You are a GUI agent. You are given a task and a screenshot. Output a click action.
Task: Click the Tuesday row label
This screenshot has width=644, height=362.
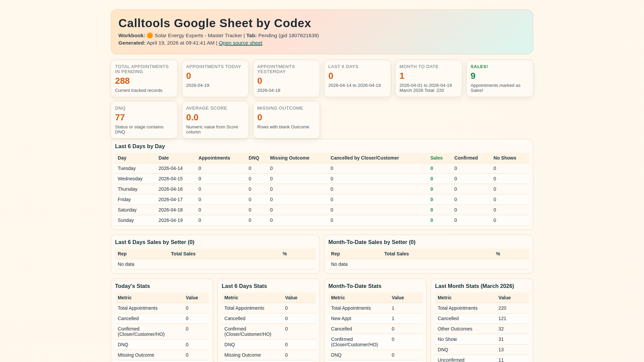coord(127,168)
